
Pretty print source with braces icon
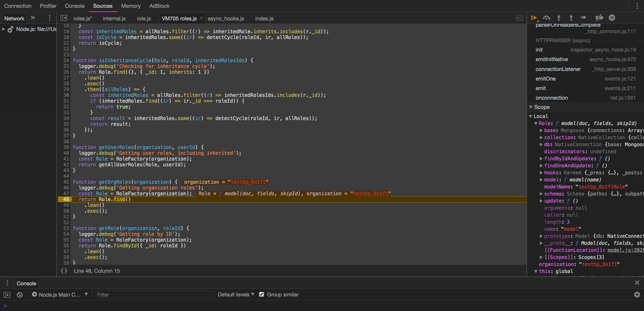click(64, 271)
